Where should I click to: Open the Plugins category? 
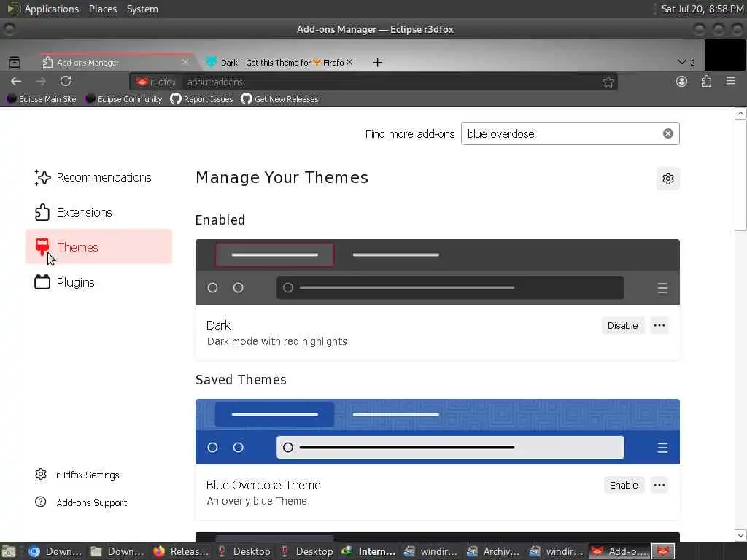98,282
